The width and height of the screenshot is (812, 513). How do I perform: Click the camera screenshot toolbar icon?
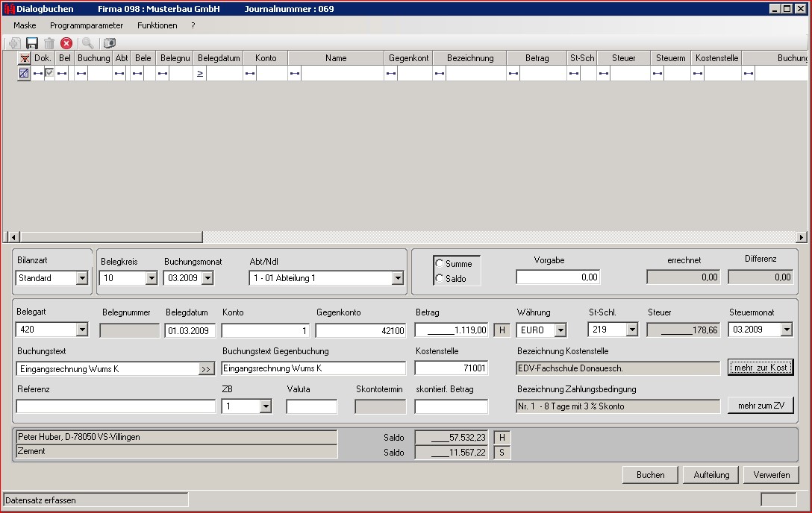click(110, 44)
